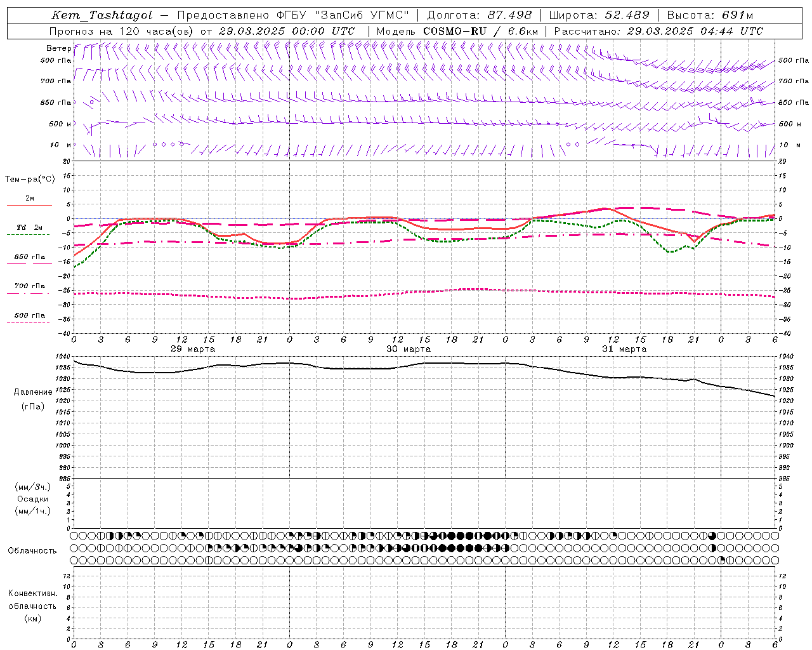Select the "ЗапСиб УГМС" provider text
Image resolution: width=812 pixels, height=650 pixels.
(362, 15)
